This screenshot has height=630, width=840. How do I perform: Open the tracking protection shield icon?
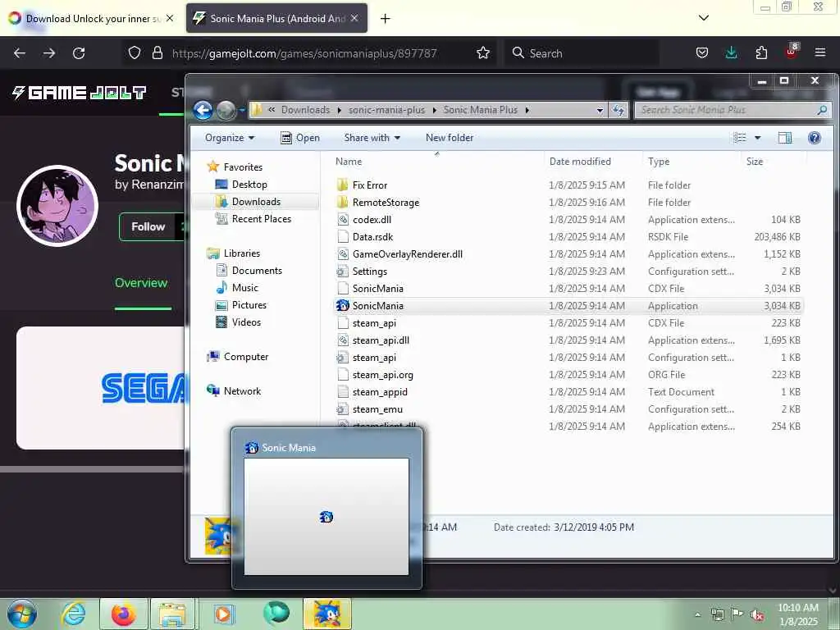pos(135,53)
